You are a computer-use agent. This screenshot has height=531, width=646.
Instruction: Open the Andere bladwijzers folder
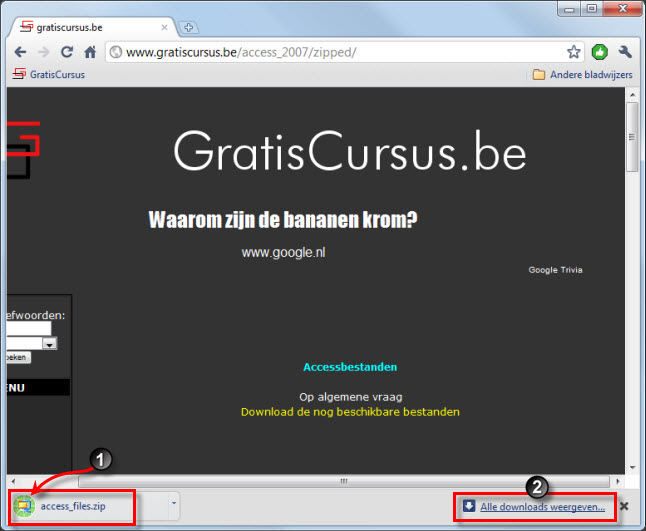pyautogui.click(x=583, y=75)
